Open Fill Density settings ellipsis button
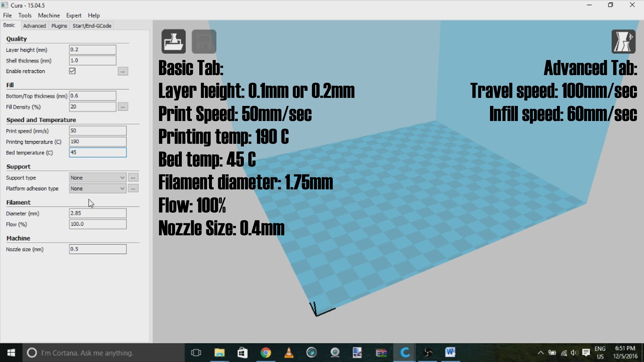This screenshot has width=644, height=362. click(x=123, y=107)
